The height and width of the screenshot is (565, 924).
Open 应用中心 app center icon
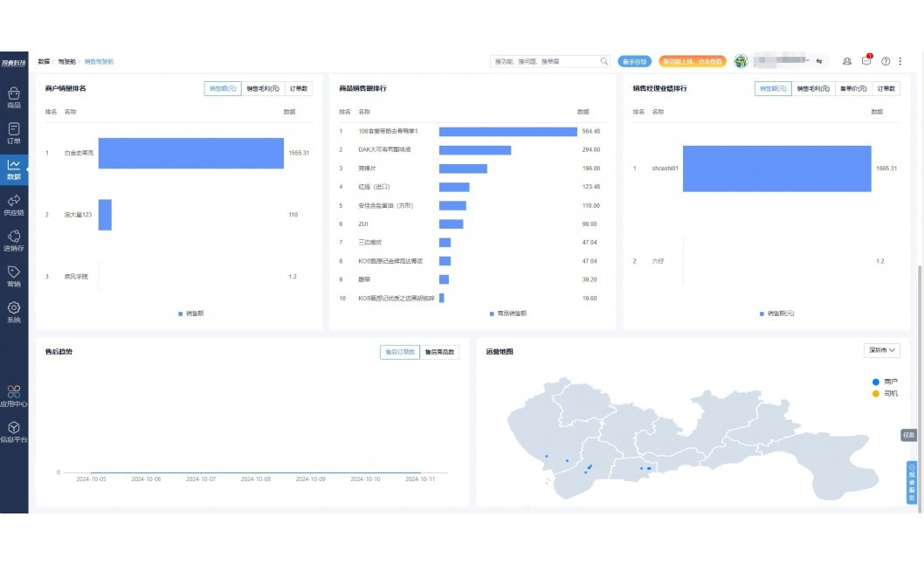coord(14,396)
